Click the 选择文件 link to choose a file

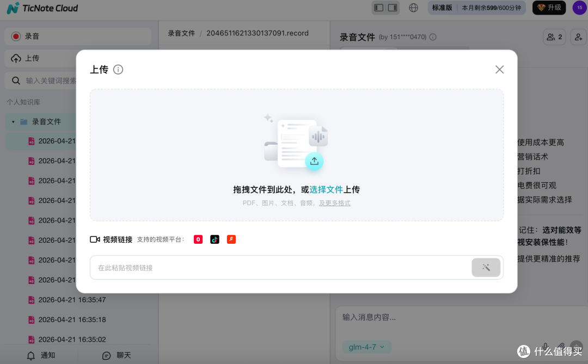pos(326,189)
